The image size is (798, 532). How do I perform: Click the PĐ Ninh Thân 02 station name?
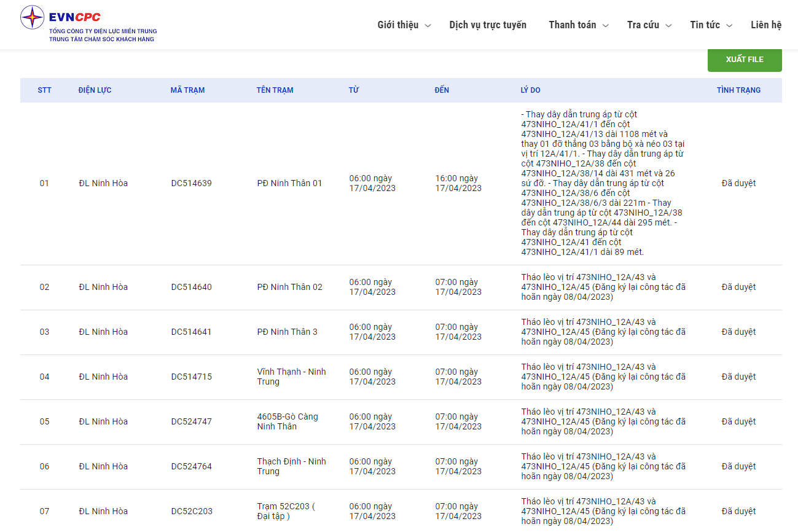click(x=289, y=287)
